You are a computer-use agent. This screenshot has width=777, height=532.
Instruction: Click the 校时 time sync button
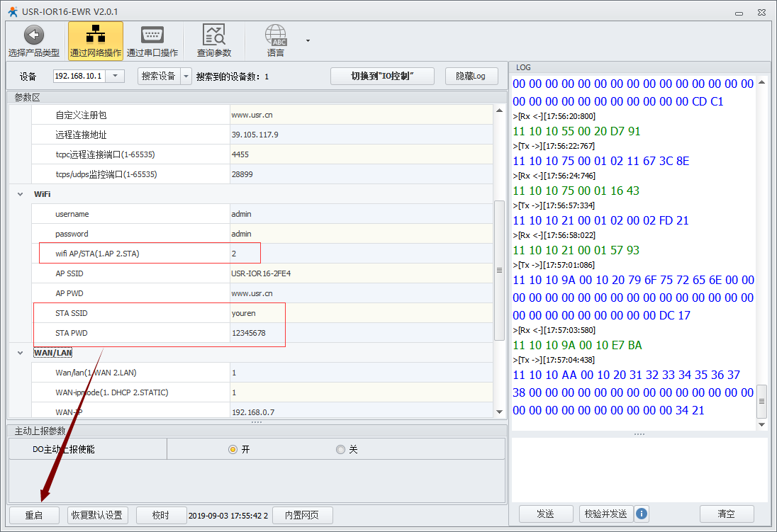(160, 515)
